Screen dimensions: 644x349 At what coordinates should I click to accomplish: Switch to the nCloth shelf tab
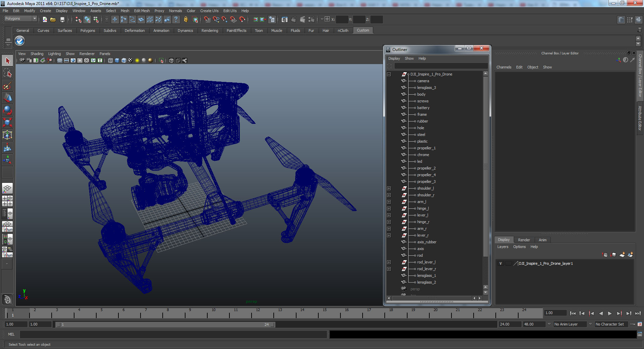tap(343, 31)
